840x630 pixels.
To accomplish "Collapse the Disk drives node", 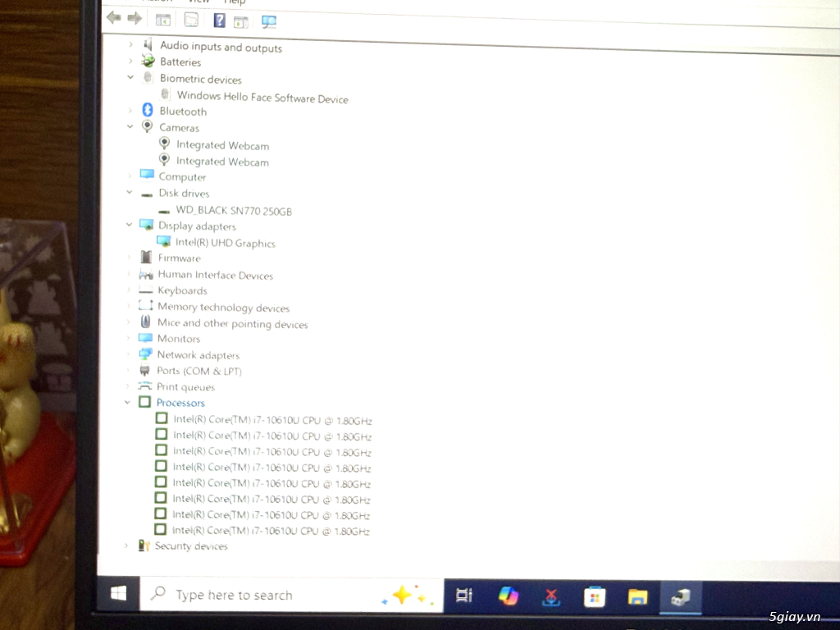I will [x=129, y=191].
